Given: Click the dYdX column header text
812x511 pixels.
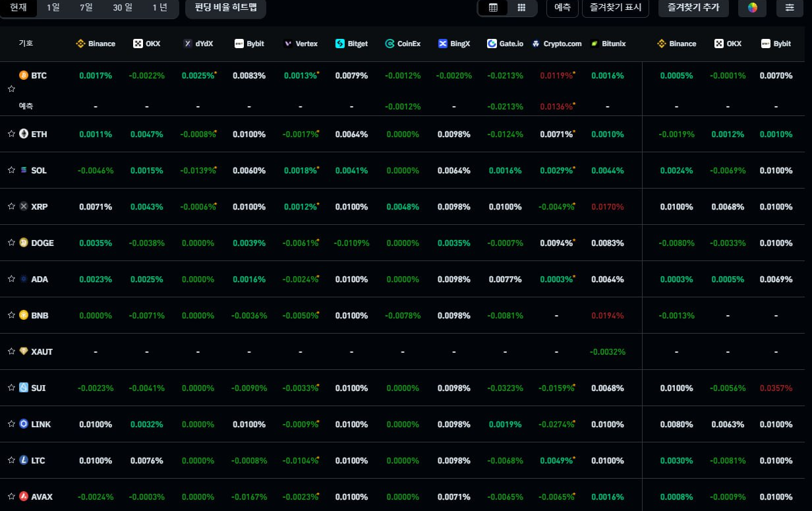Looking at the screenshot, I should tap(204, 44).
